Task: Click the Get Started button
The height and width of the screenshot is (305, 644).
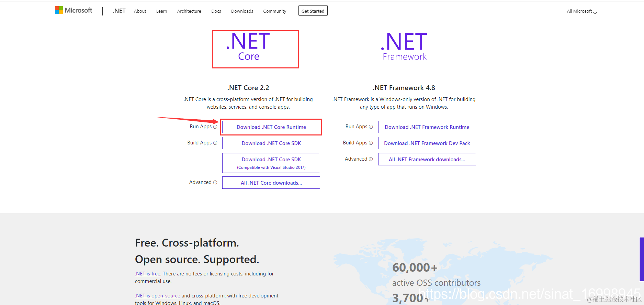Action: (x=313, y=11)
